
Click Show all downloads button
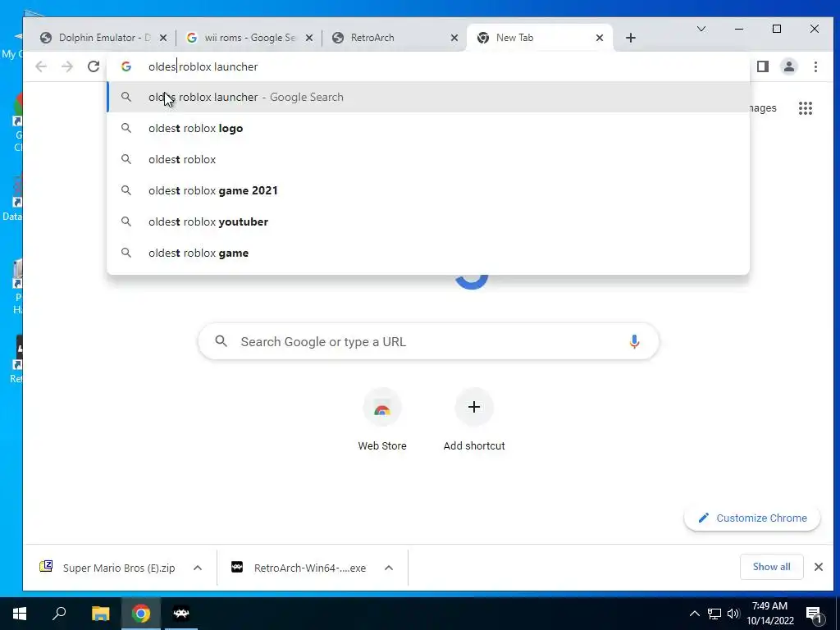(771, 567)
